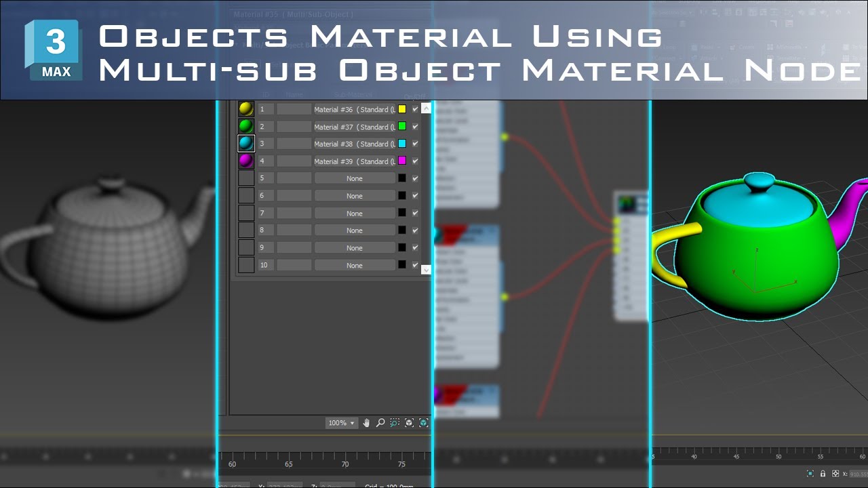Uncheck the On/Off box for sub-material 10

[x=415, y=265]
